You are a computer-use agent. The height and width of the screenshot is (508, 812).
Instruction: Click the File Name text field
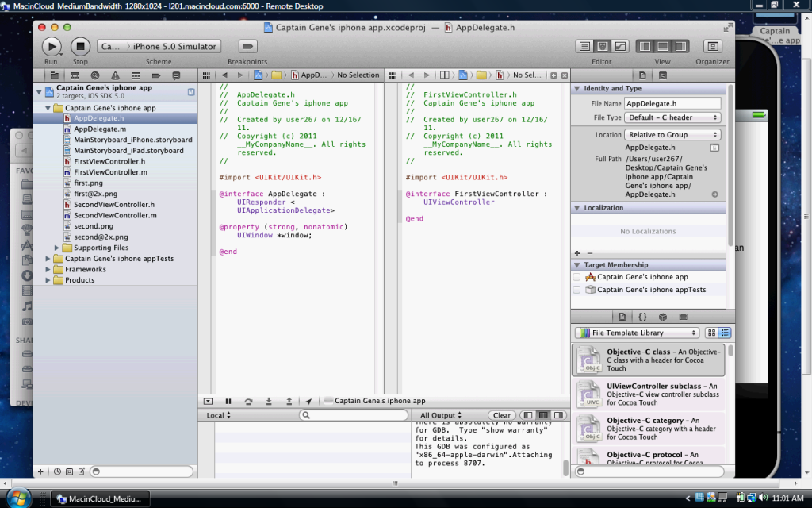[x=672, y=103]
